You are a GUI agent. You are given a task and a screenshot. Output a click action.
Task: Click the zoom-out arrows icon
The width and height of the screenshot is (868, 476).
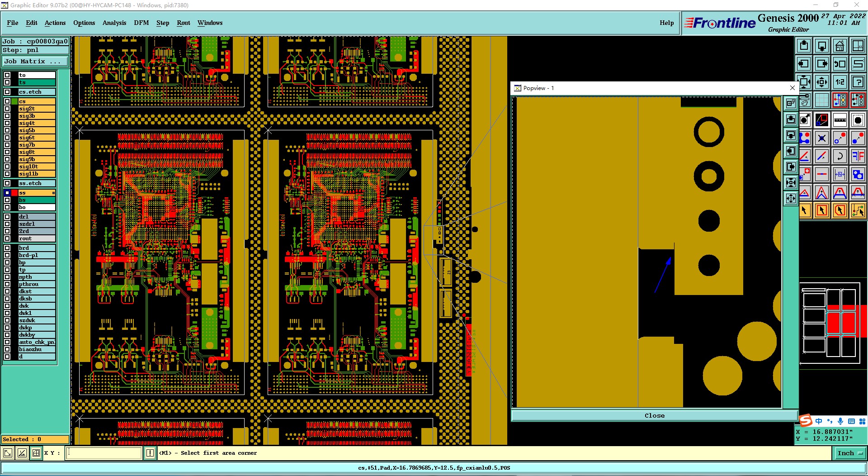822,82
